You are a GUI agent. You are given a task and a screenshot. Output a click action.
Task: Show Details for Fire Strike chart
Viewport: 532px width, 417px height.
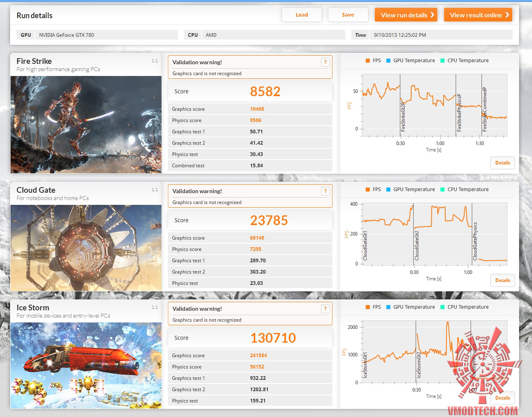503,163
